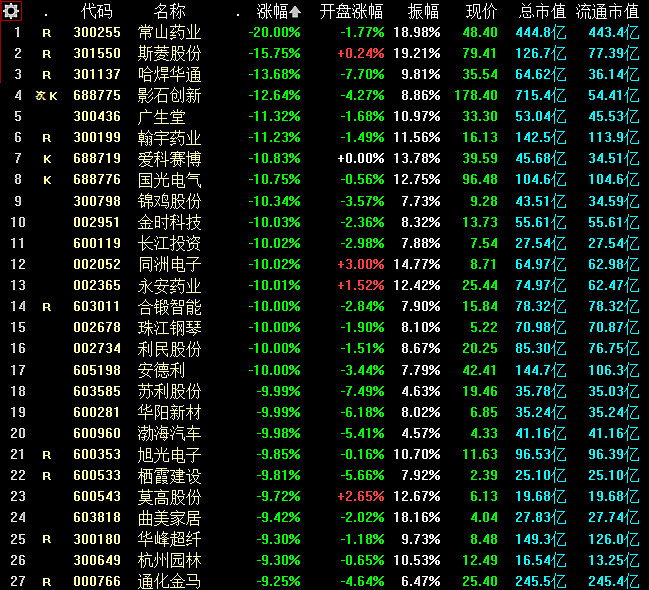
Task: Click the 13.25亿 circulating market cap
Action: [614, 560]
